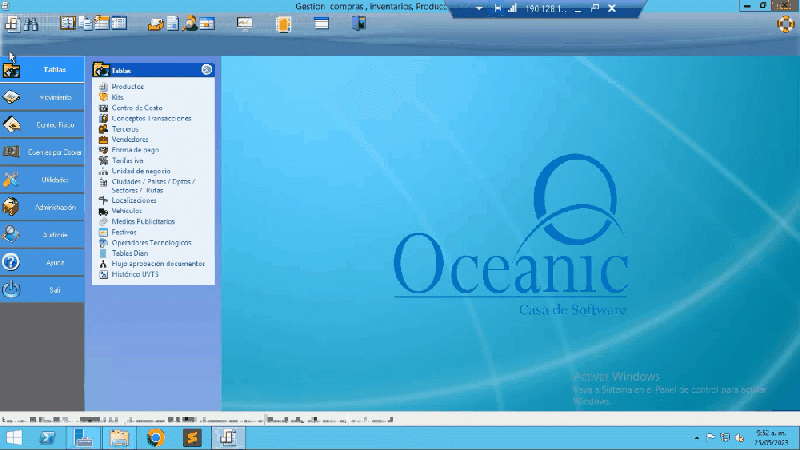Click the Windows Start button
800x450 pixels.
click(14, 438)
